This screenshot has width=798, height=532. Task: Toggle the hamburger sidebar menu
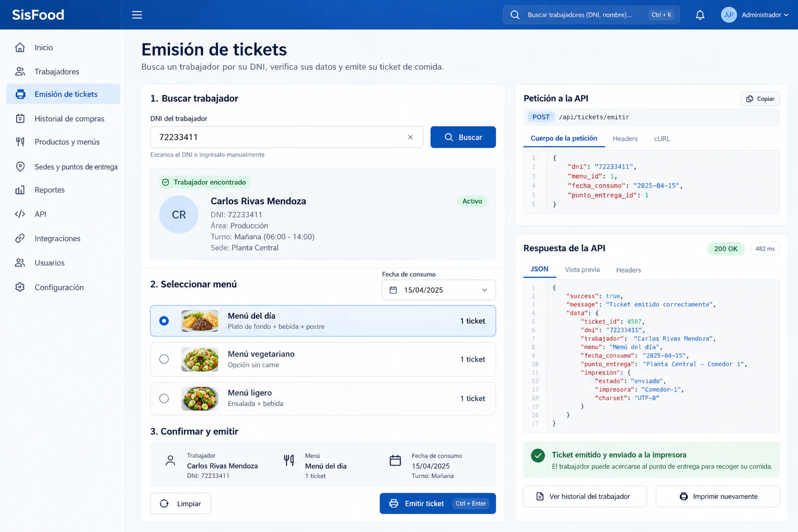click(137, 15)
